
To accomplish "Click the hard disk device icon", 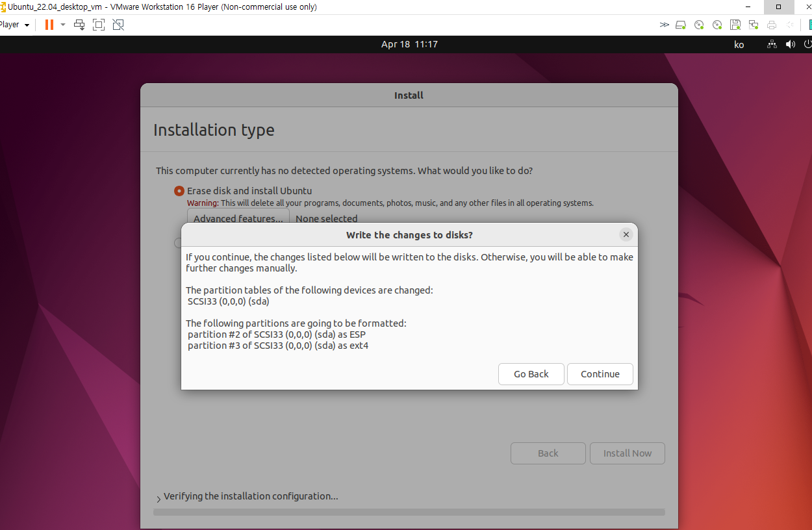I will click(681, 25).
